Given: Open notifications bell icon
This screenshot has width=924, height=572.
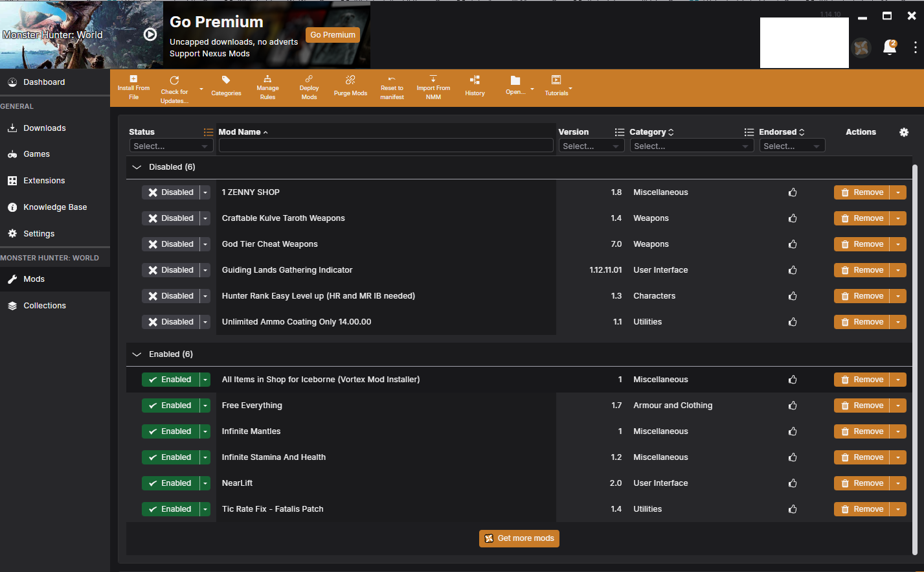Looking at the screenshot, I should pos(890,47).
